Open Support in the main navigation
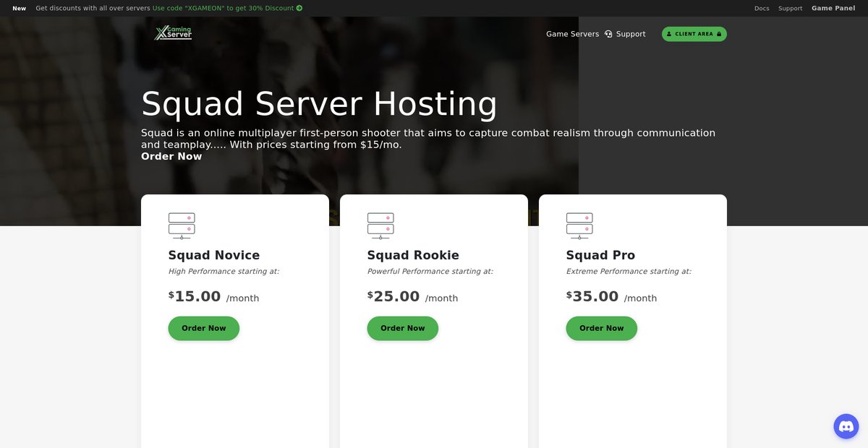868x448 pixels. tap(631, 34)
